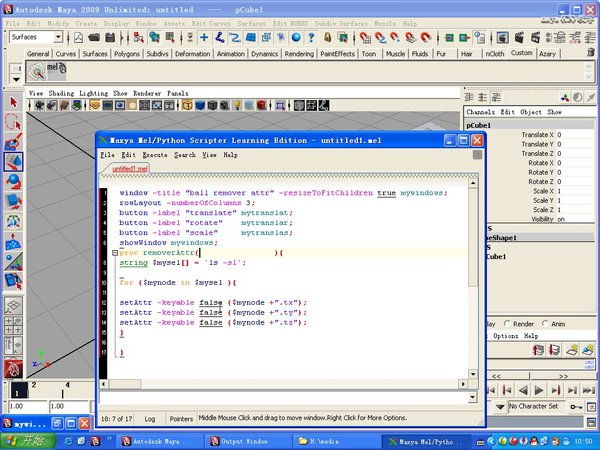
Task: Switch to the Dynamics shelf tab
Action: 264,54
